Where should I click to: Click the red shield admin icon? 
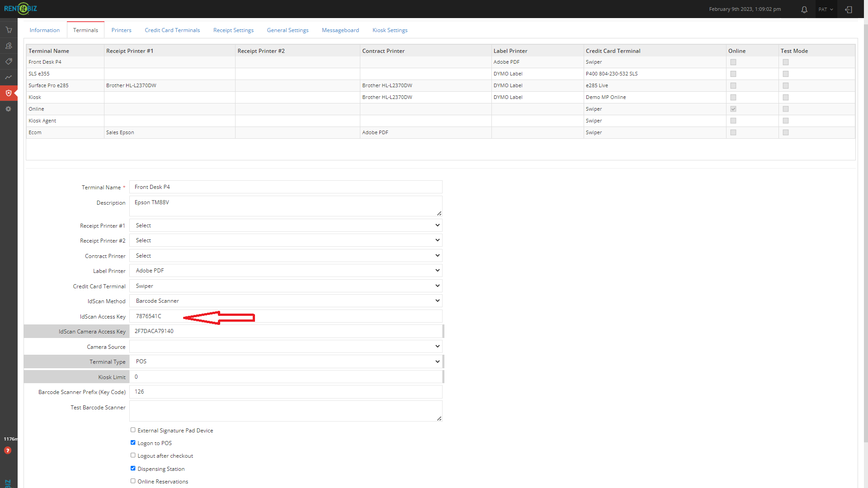[x=9, y=93]
